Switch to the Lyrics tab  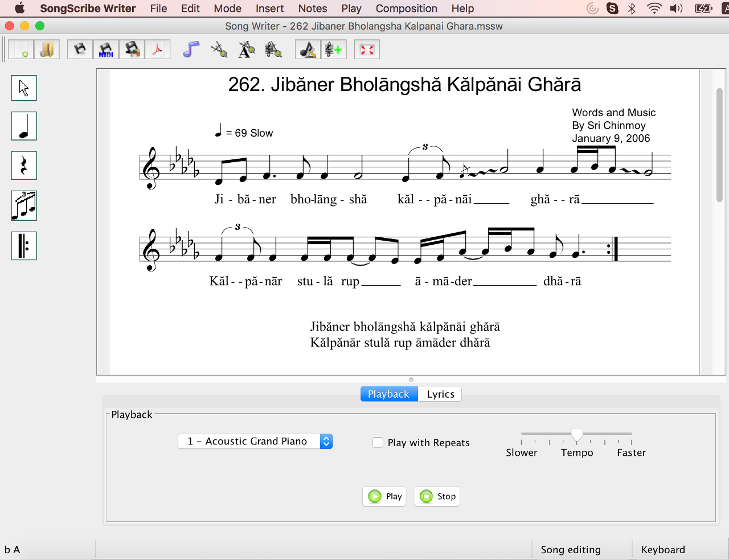click(x=440, y=394)
